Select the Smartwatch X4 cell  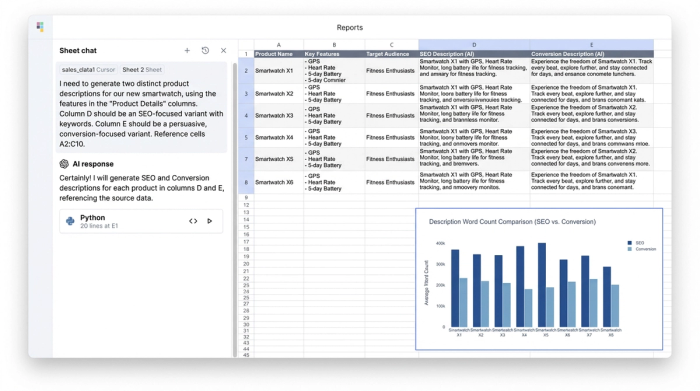pyautogui.click(x=279, y=137)
